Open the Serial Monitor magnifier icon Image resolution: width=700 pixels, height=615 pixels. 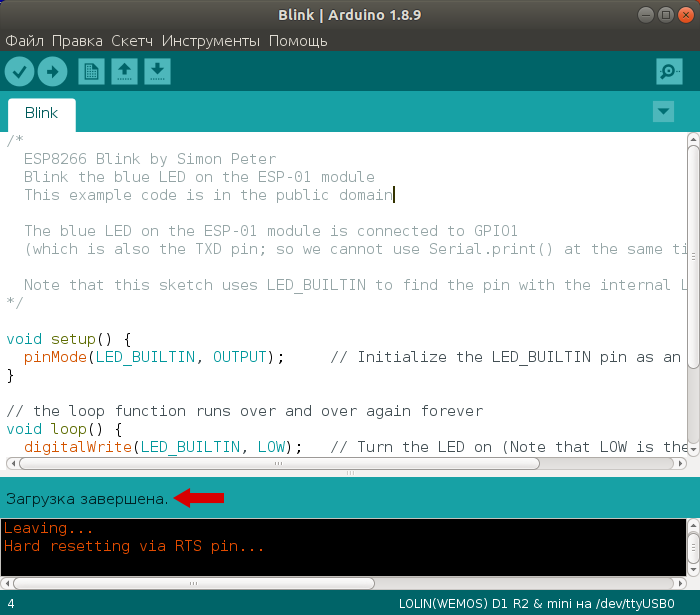pyautogui.click(x=669, y=71)
